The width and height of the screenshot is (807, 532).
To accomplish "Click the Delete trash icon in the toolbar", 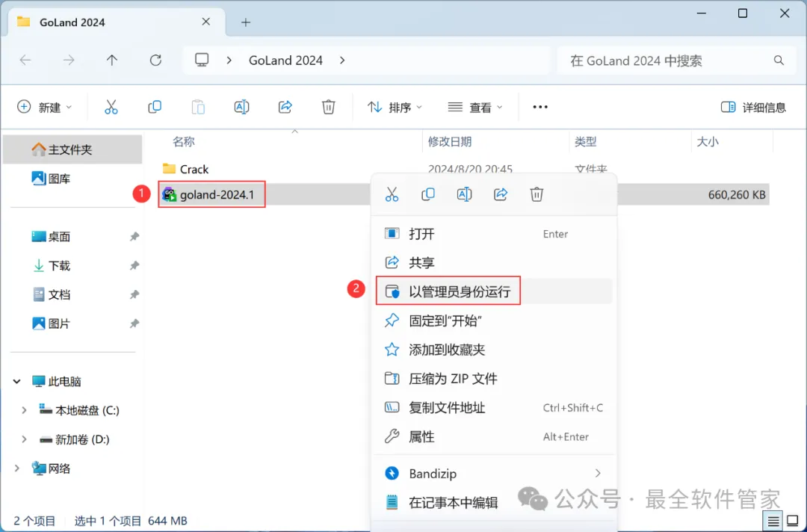I will [328, 107].
